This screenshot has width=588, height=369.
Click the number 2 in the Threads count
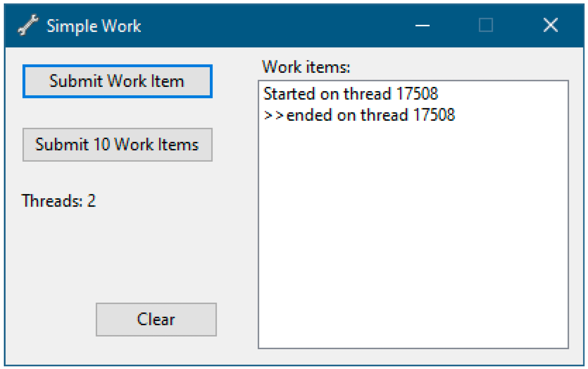(x=91, y=201)
